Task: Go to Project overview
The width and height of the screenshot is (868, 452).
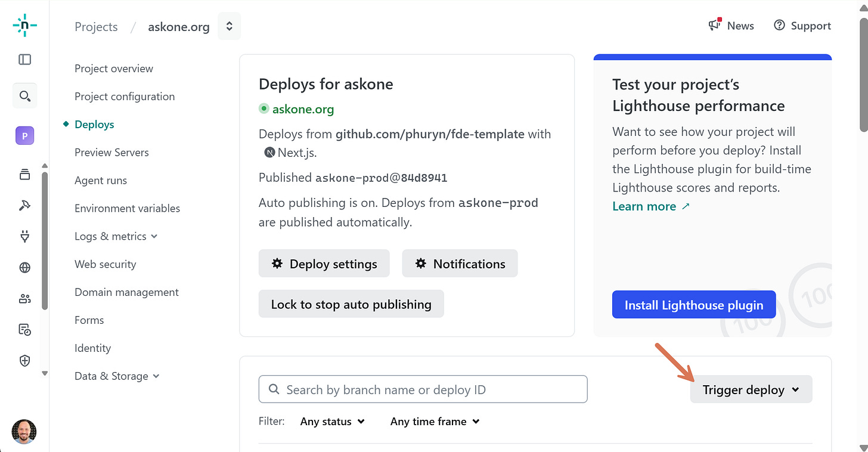Action: (114, 68)
